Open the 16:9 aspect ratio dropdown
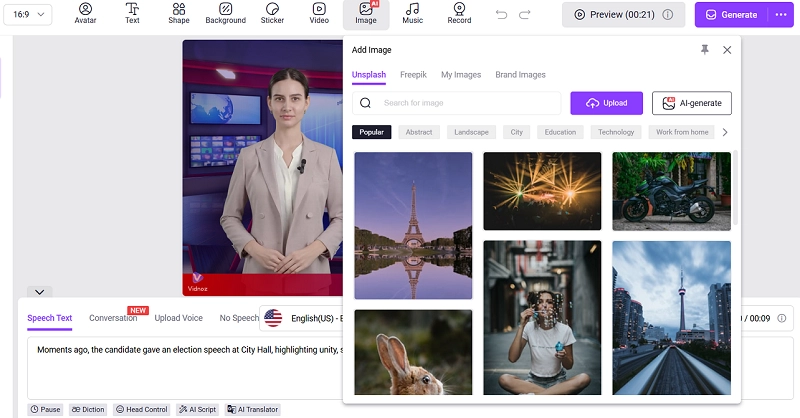The height and width of the screenshot is (418, 800). click(x=28, y=15)
